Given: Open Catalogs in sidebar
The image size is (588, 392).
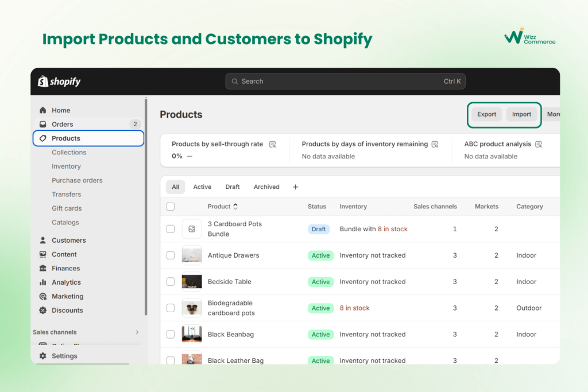Looking at the screenshot, I should click(x=65, y=222).
